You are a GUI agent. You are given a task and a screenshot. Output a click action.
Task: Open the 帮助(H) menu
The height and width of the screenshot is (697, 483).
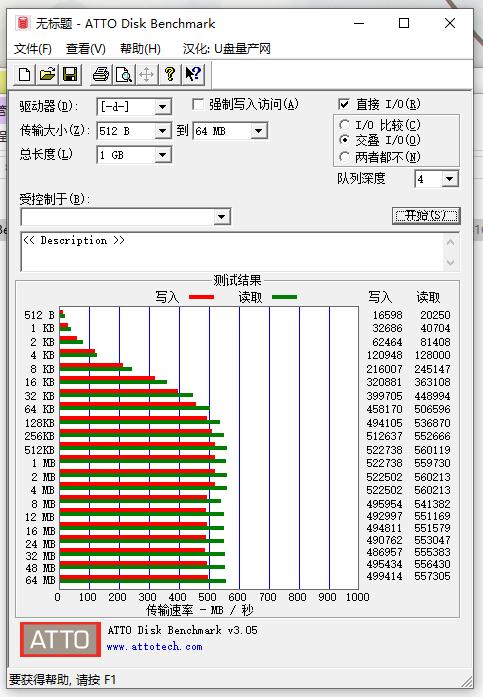(140, 48)
